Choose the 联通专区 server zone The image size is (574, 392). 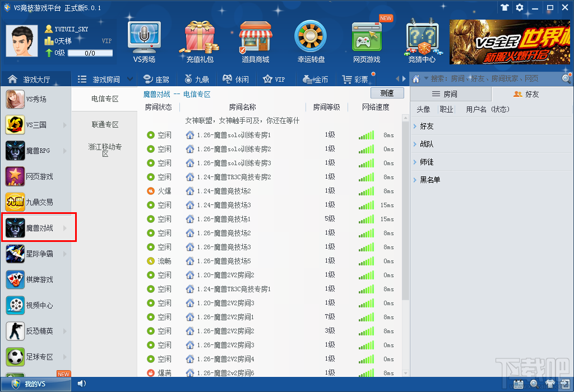[x=105, y=125]
